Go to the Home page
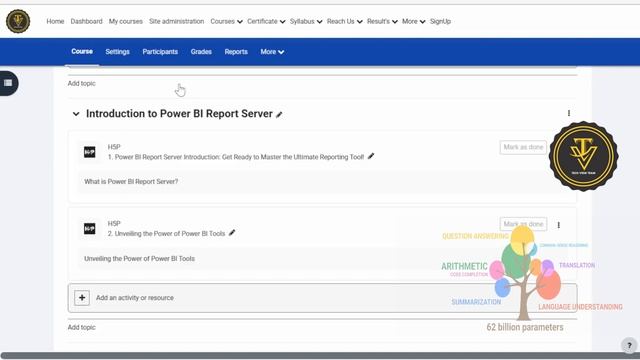Viewport: 640px width, 360px height. [x=55, y=21]
